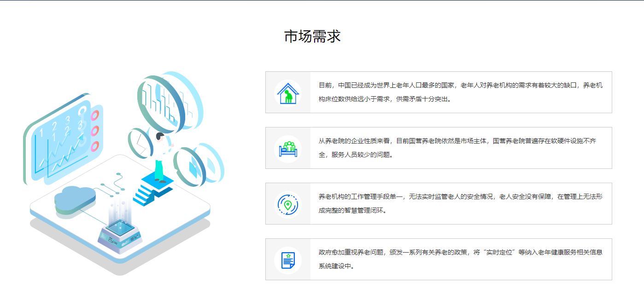Open the card about 老年人口最多的国家
Image resolution: width=644 pixels, height=306 pixels.
(461, 92)
